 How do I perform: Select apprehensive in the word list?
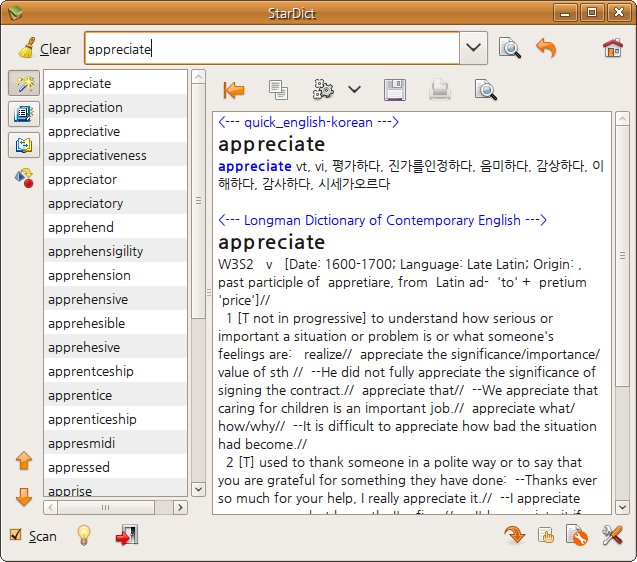pos(115,299)
